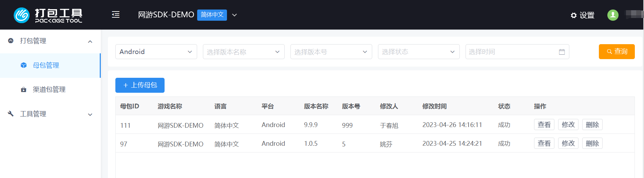The height and width of the screenshot is (178, 644).
Task: Go to 渠道包管理 in sidebar
Action: pyautogui.click(x=49, y=90)
